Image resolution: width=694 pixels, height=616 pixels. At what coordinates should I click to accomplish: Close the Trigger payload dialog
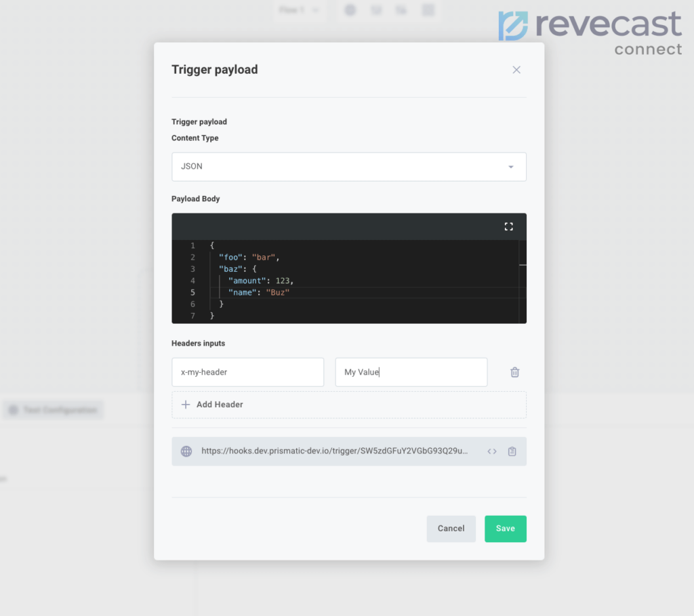(516, 70)
